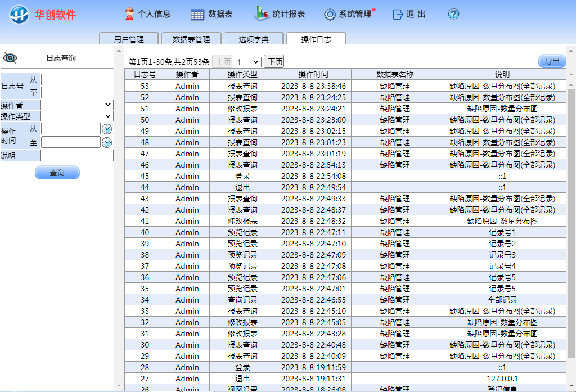Image resolution: width=576 pixels, height=392 pixels.
Task: Open the start time clock picker
Action: (107, 129)
